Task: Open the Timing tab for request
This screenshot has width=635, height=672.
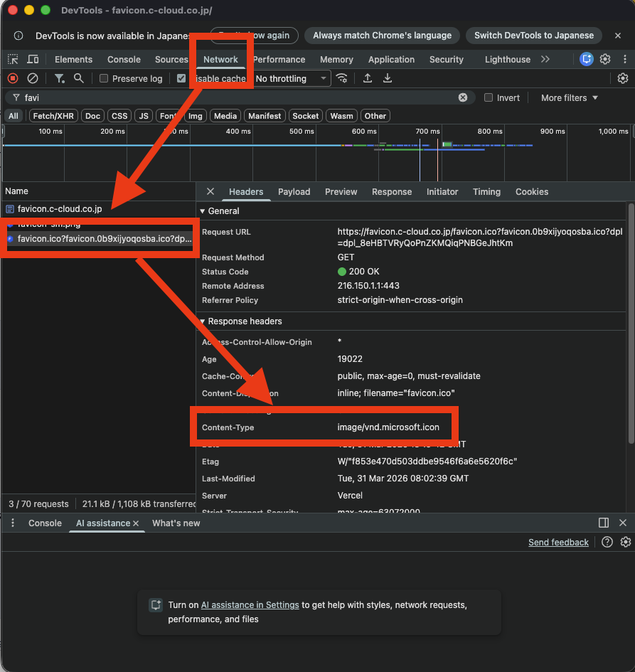Action: tap(486, 192)
